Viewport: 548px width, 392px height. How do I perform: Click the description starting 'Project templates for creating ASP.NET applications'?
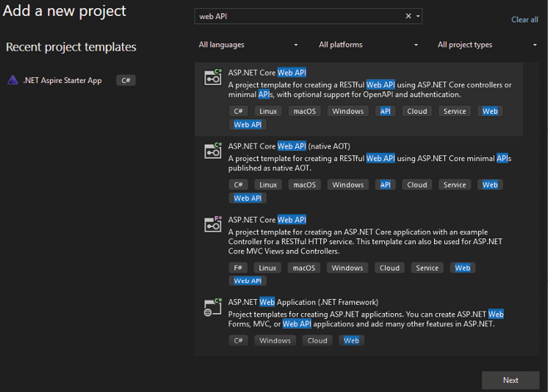pos(366,319)
